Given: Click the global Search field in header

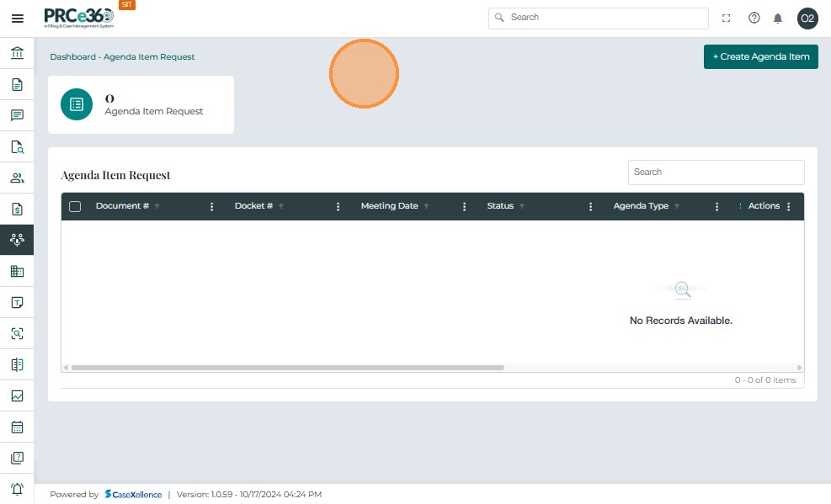Looking at the screenshot, I should pyautogui.click(x=599, y=19).
